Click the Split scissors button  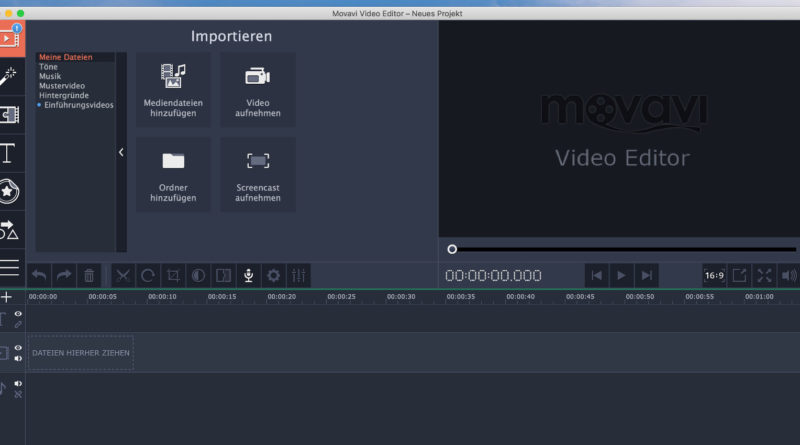(123, 276)
